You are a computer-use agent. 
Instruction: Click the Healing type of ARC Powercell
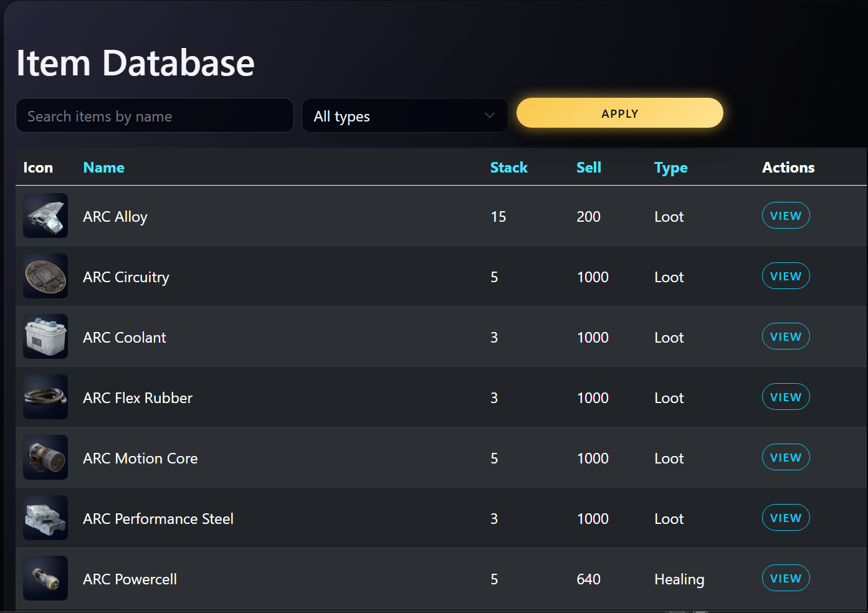679,580
